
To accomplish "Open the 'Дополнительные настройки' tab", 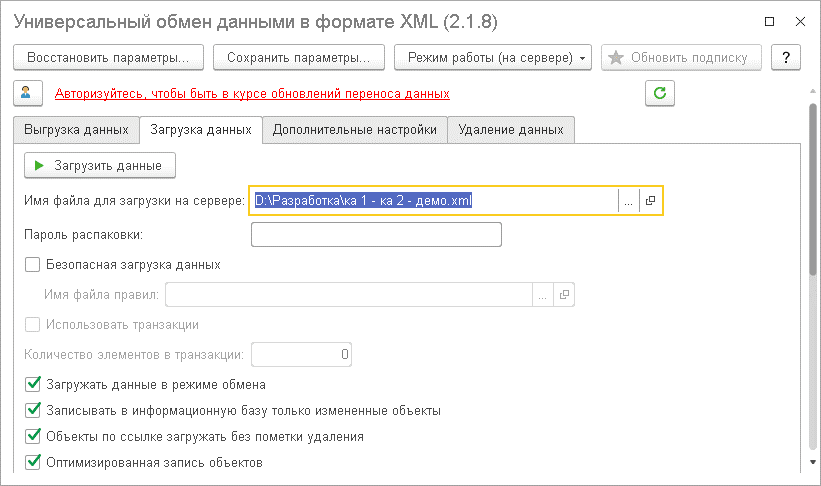I will [x=354, y=130].
